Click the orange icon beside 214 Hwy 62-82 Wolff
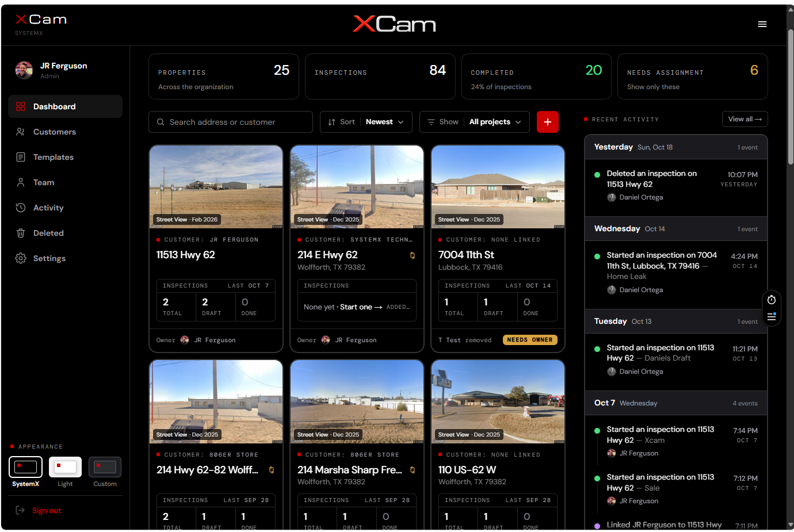Viewport: 794px width, 532px height. pyautogui.click(x=272, y=470)
